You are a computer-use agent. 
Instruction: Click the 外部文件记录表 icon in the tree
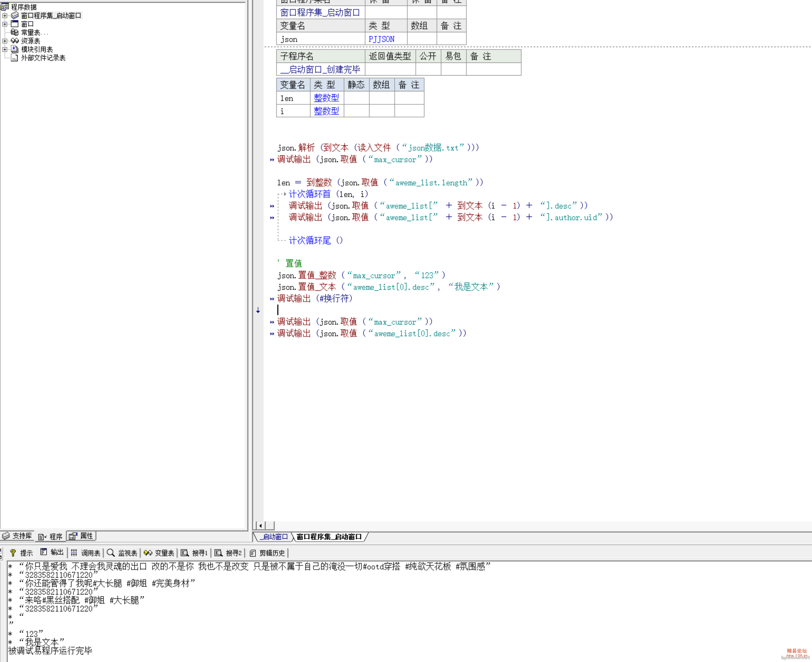14,58
